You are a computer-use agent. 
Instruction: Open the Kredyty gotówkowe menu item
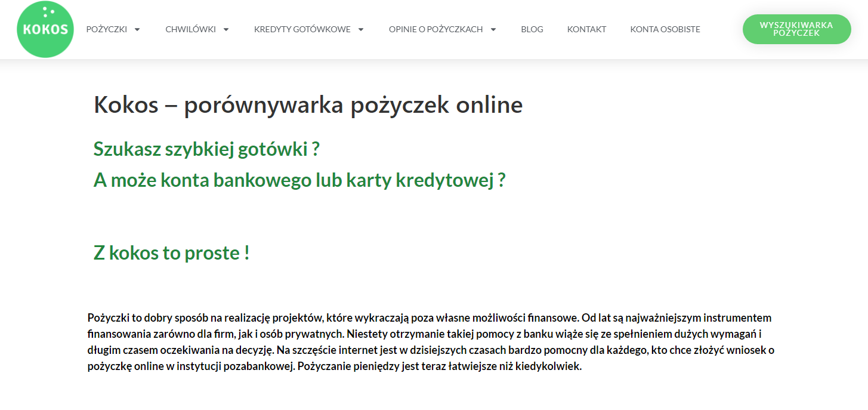pos(302,29)
